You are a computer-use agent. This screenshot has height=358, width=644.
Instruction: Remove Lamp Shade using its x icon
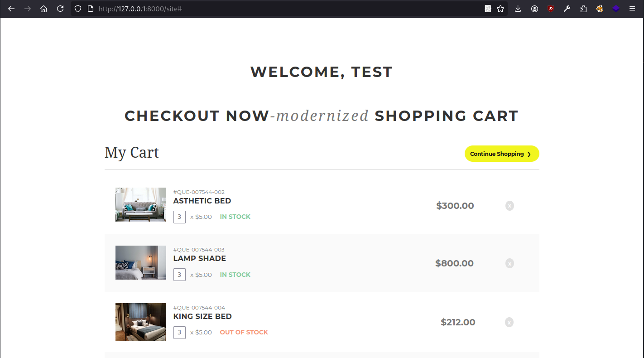tap(509, 263)
